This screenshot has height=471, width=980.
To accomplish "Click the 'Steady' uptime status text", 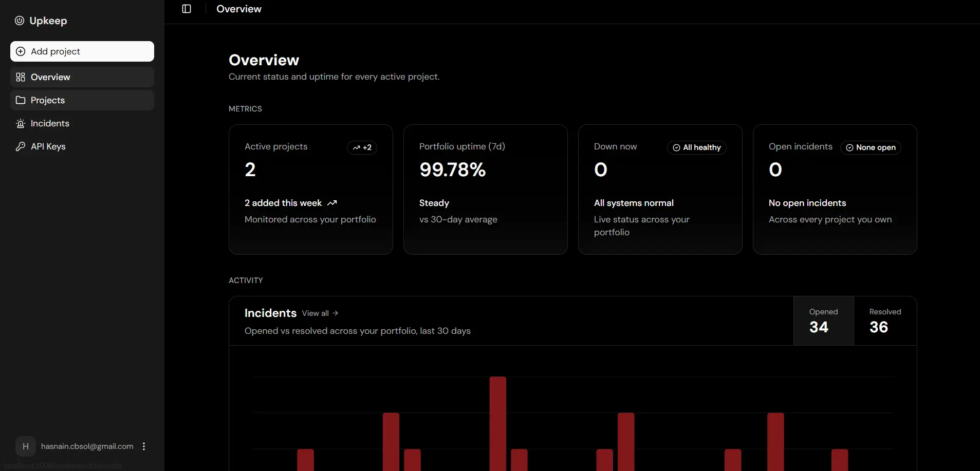I will coord(434,203).
